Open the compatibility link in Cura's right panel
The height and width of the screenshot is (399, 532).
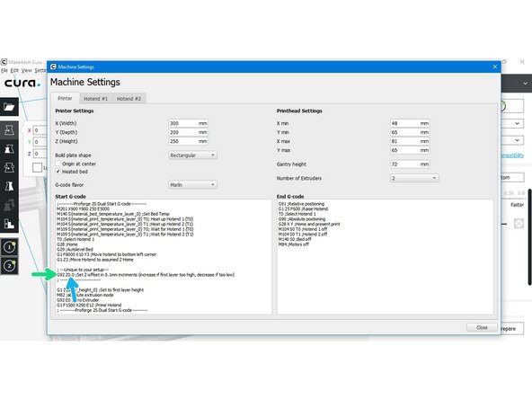512,155
